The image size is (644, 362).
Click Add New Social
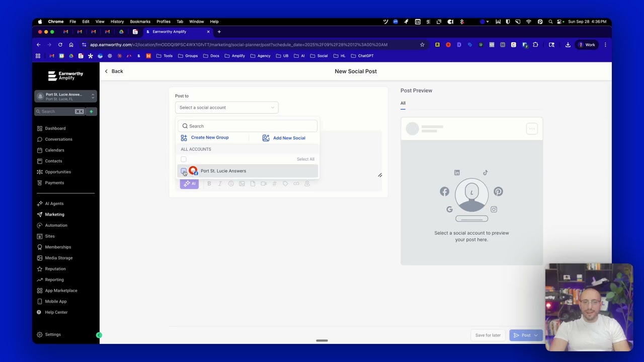pos(289,138)
